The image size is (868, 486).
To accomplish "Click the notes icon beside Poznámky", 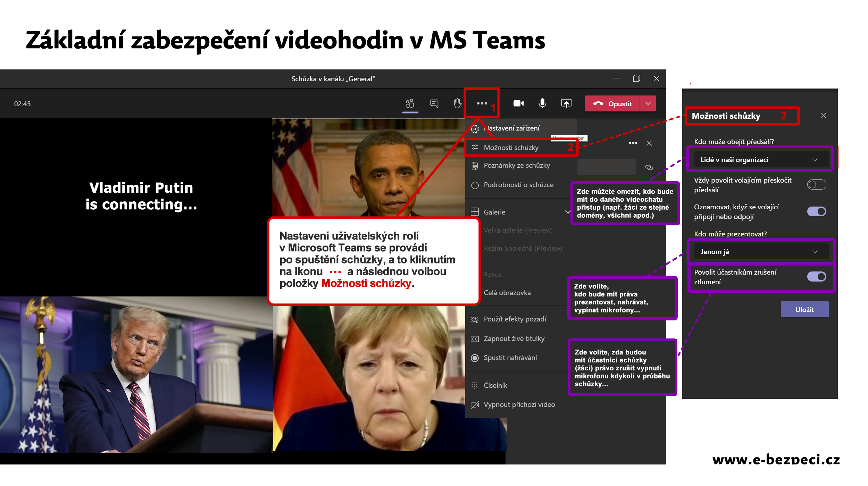I will pos(475,166).
